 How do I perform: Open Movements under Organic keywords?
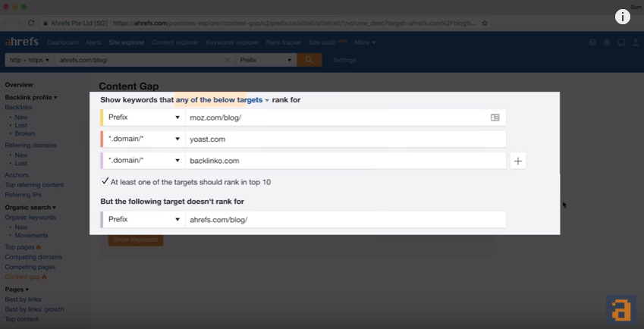tap(32, 235)
